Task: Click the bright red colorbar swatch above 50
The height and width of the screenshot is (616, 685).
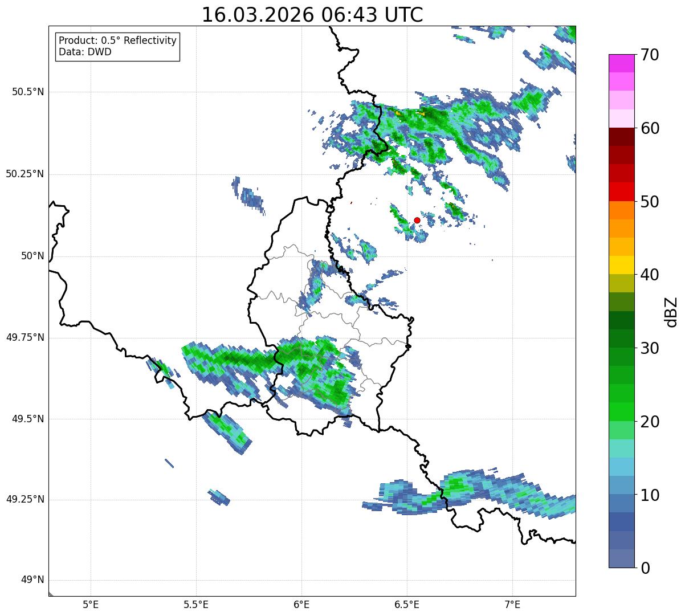Action: click(622, 192)
